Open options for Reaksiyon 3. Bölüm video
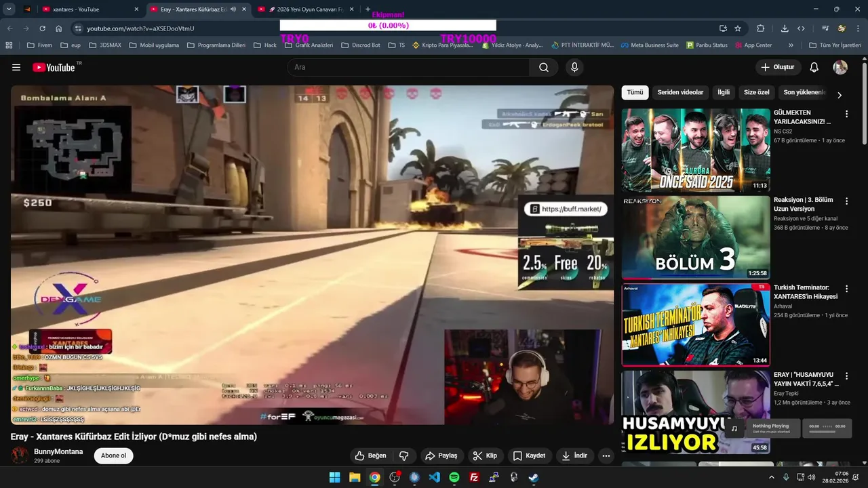 point(846,201)
